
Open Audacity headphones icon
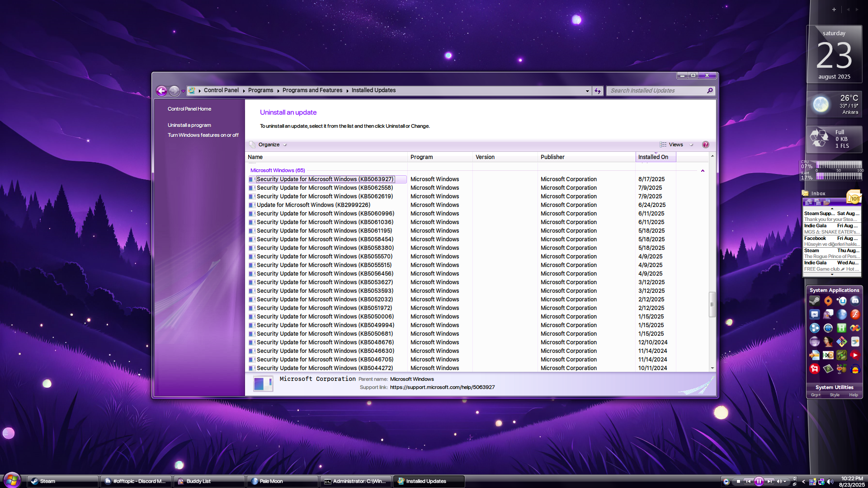click(x=855, y=369)
